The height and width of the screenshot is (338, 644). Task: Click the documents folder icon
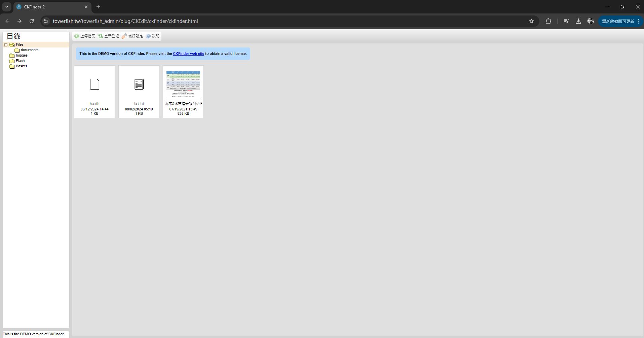pyautogui.click(x=17, y=50)
